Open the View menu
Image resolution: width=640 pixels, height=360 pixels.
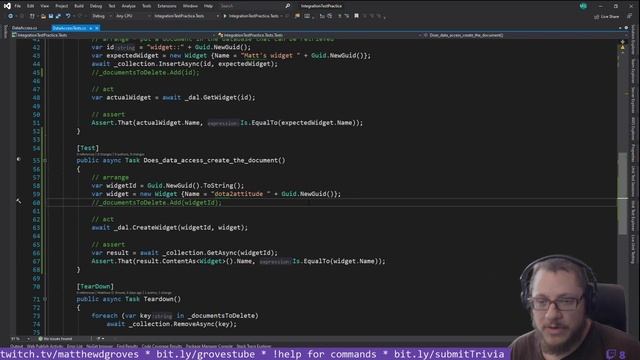coord(44,6)
